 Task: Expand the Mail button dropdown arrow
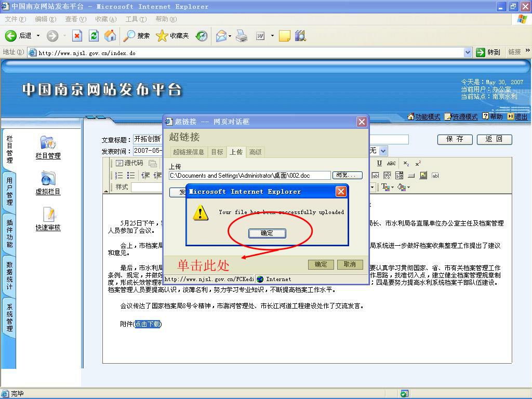click(x=230, y=36)
